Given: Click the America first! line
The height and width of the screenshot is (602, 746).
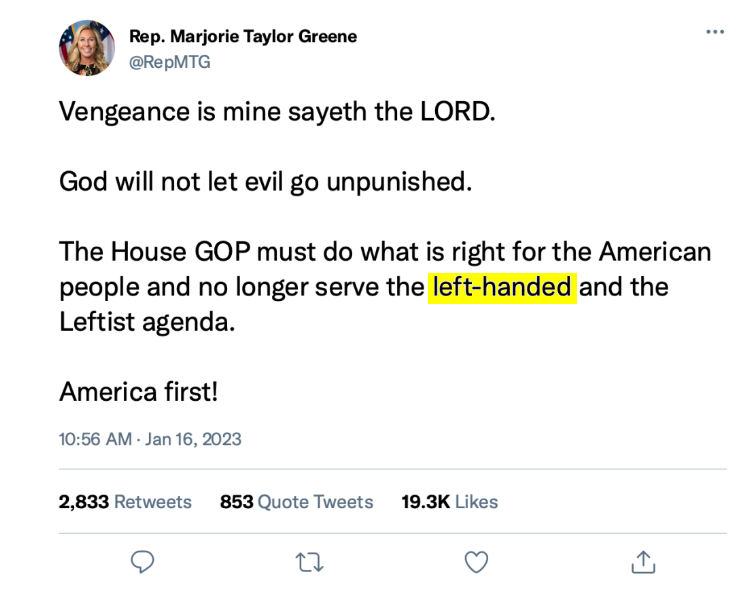Looking at the screenshot, I should pos(138,391).
